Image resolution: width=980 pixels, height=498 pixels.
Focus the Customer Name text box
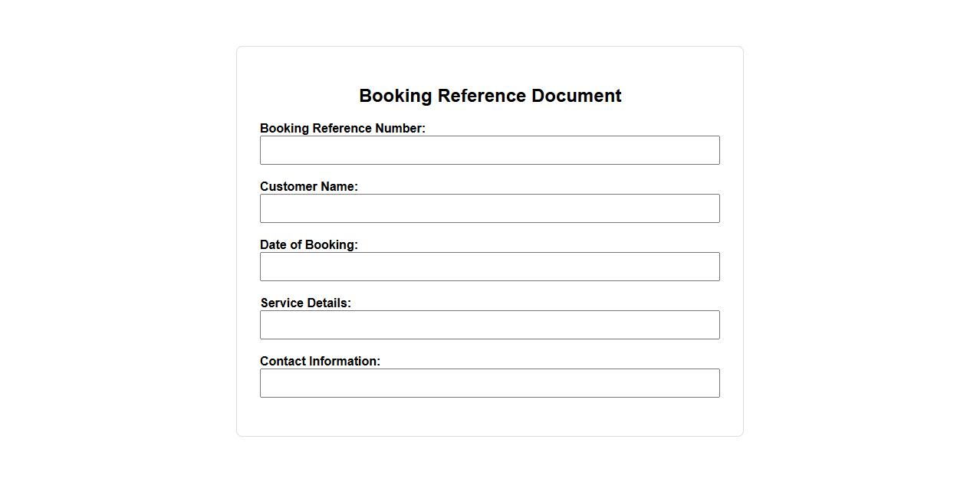489,208
